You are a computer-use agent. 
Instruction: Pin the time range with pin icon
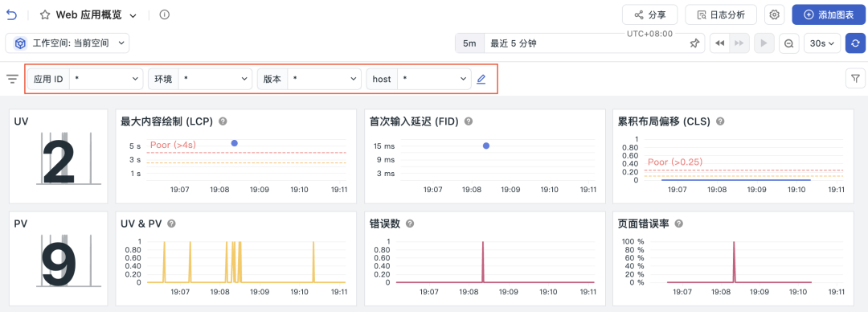694,43
